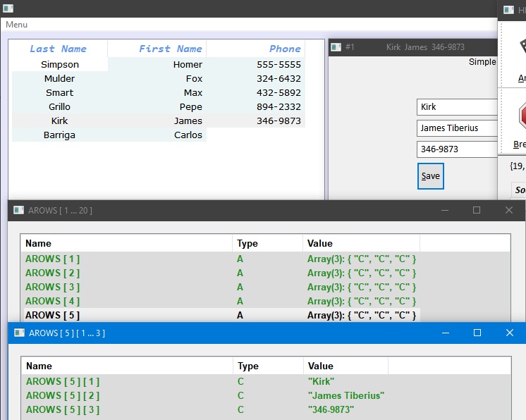The image size is (526, 420).
Task: Select the AROWS [ 2 ] row
Action: tap(221, 273)
